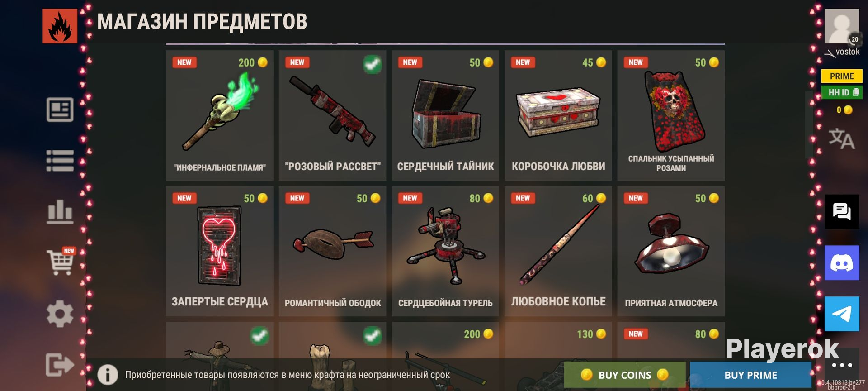The height and width of the screenshot is (391, 868).
Task: Open the settings gear icon
Action: point(60,314)
